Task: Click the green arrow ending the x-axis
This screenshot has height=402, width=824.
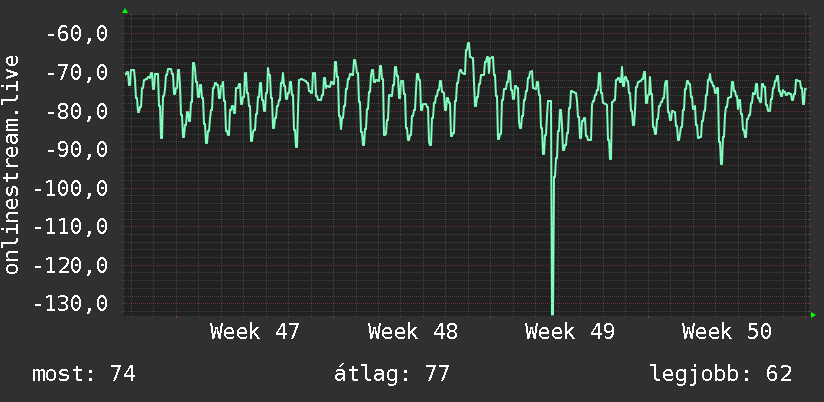Action: (x=813, y=315)
